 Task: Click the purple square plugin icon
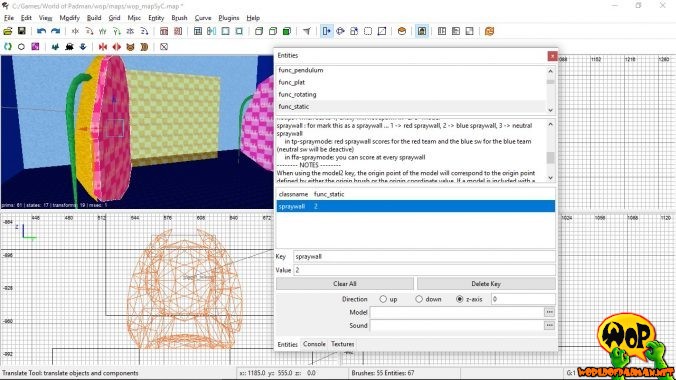[x=35, y=47]
